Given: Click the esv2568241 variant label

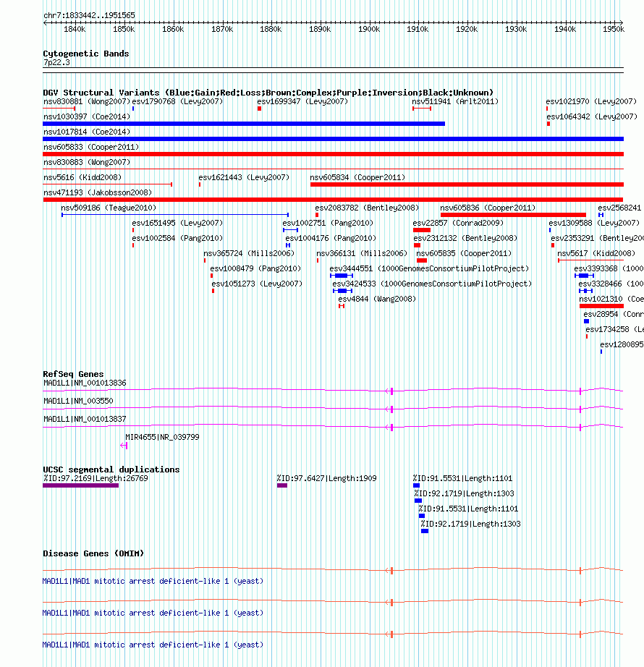Looking at the screenshot, I should tap(619, 208).
